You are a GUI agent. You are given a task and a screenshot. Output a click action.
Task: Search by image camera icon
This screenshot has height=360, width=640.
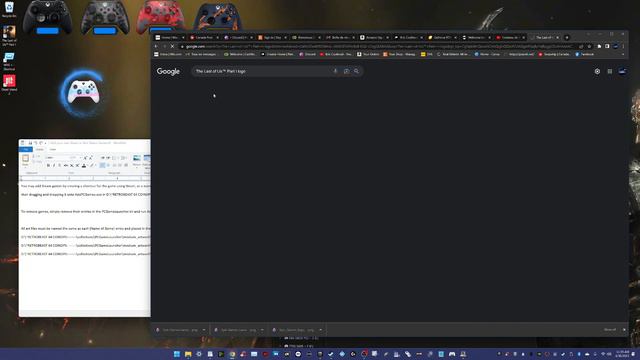346,71
